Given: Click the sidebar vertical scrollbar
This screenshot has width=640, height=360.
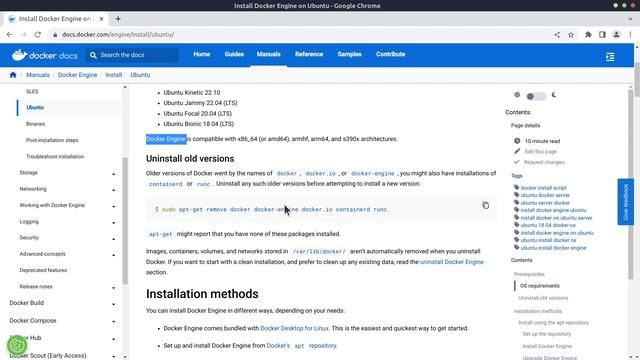Looking at the screenshot, I should coord(125,220).
